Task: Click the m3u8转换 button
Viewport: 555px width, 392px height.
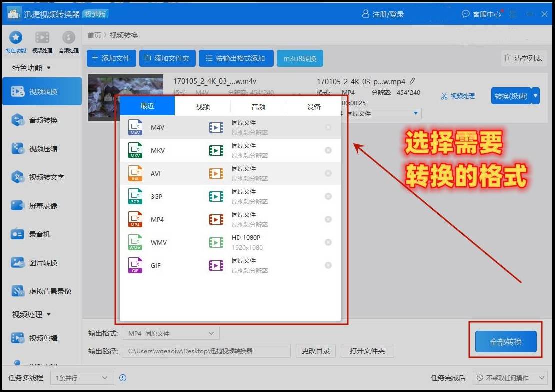Action: pyautogui.click(x=300, y=58)
